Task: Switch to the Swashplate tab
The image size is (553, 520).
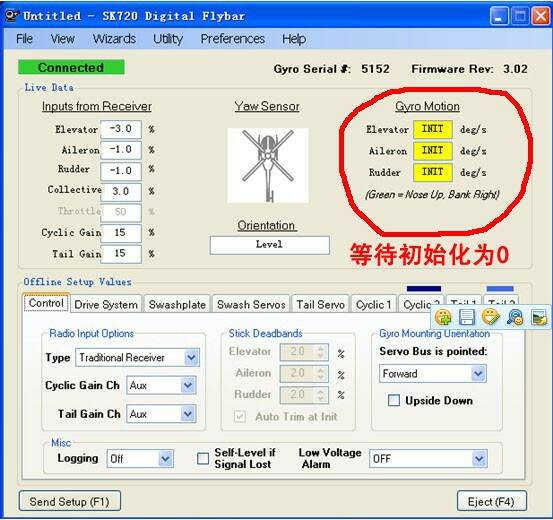Action: pos(177,304)
